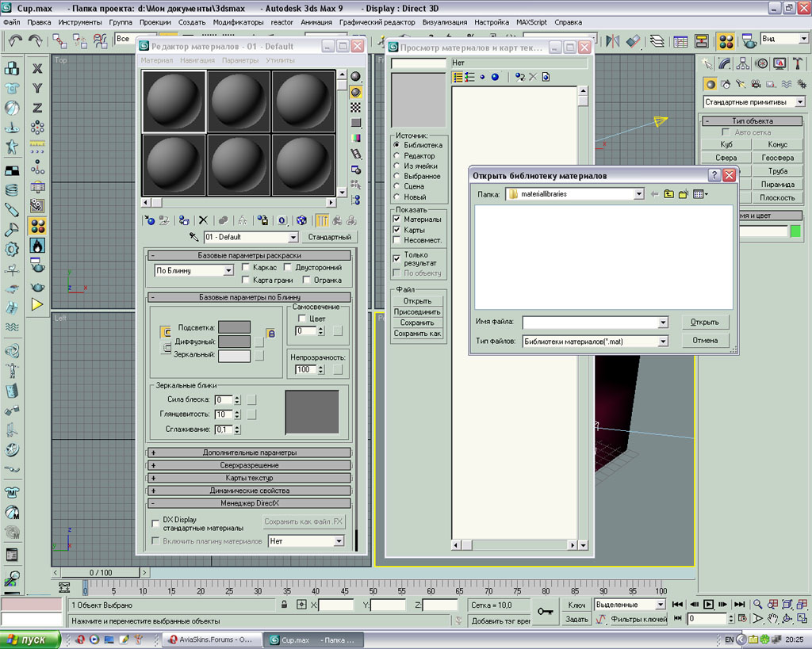Expand the Карты текстур rollout
812x649 pixels.
(249, 478)
